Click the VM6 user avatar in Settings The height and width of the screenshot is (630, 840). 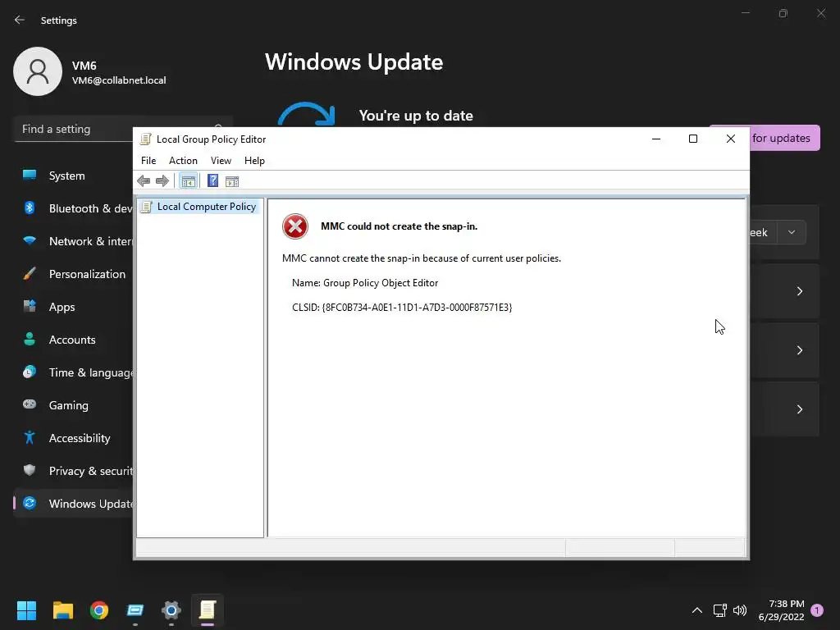coord(38,71)
